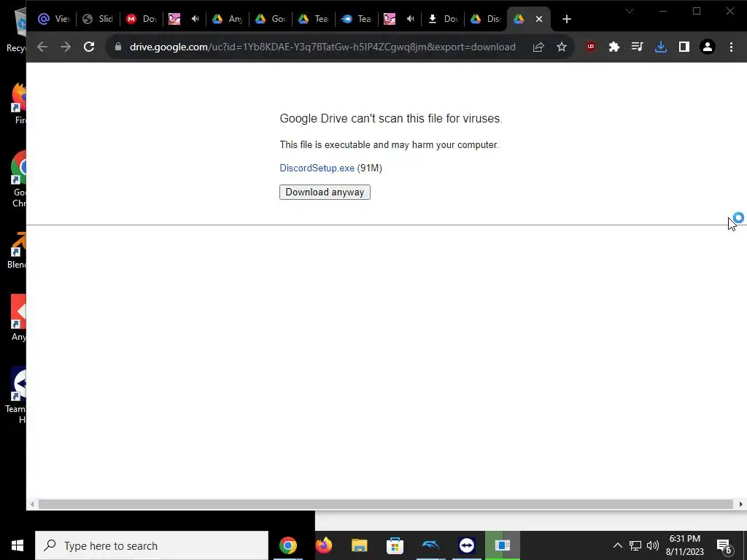The image size is (747, 560).
Task: Open the uBlock Origin extension
Action: tap(591, 47)
